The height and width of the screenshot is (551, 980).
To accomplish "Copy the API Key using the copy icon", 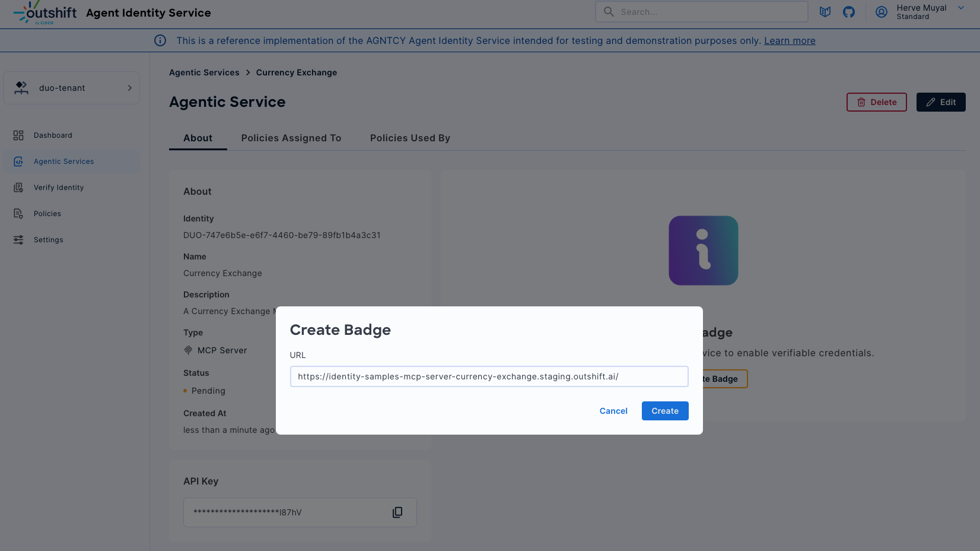I will (397, 512).
